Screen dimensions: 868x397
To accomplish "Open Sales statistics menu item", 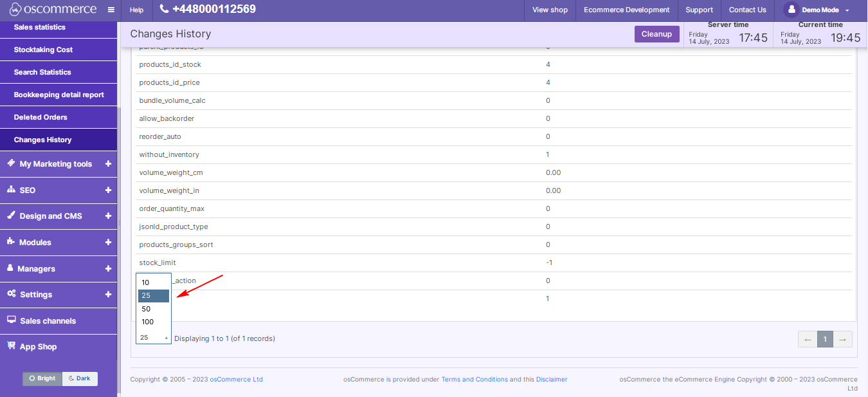I will pos(59,27).
